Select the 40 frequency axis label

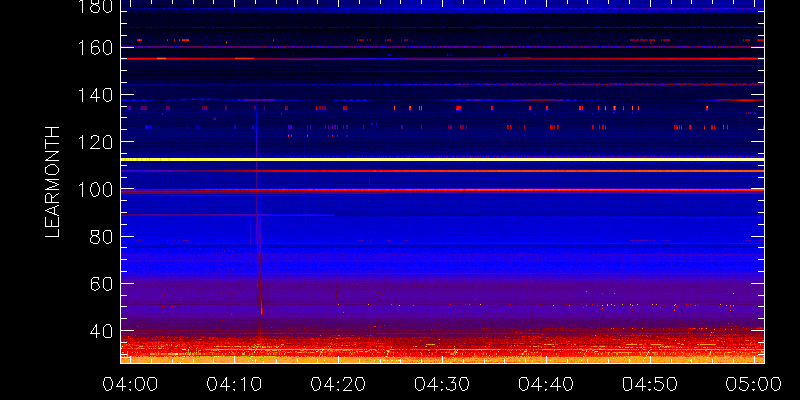click(101, 331)
